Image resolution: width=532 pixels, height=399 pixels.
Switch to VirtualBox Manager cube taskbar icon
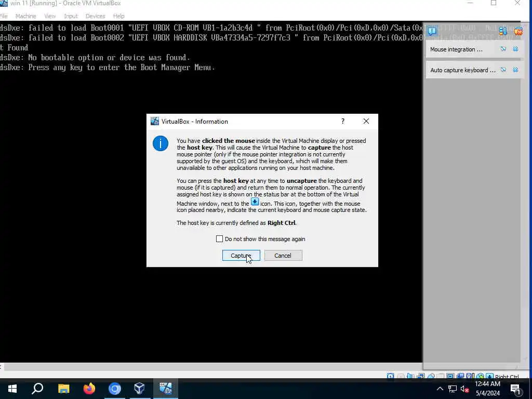[140, 389]
